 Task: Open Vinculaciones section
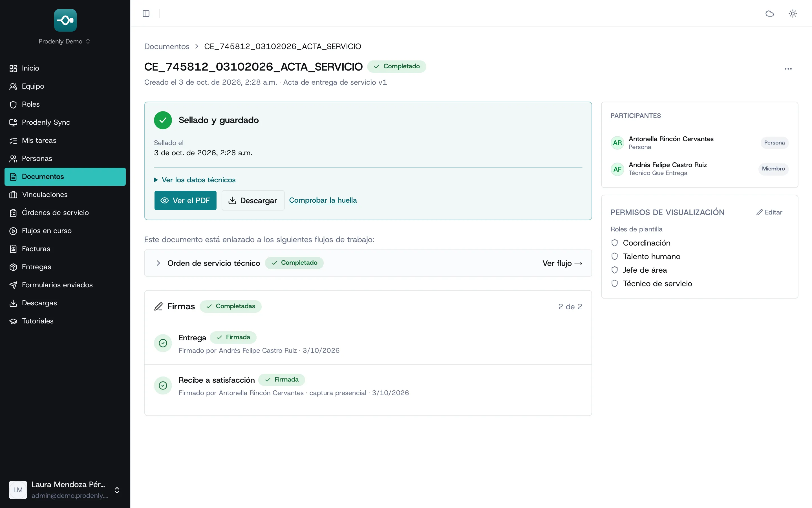tap(65, 194)
